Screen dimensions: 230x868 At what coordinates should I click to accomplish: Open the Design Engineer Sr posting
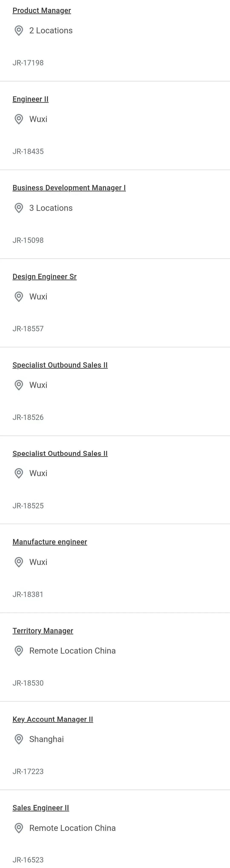pyautogui.click(x=44, y=277)
